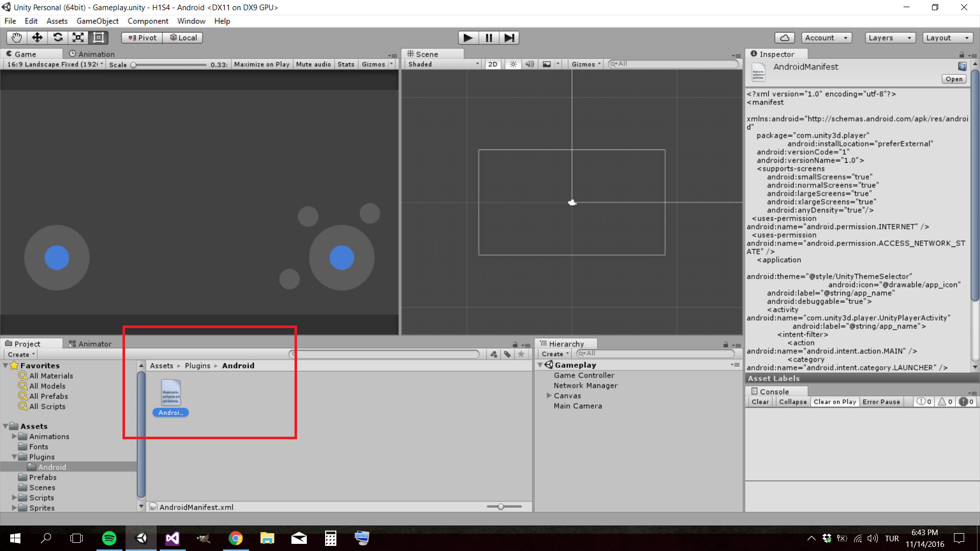The width and height of the screenshot is (980, 551).
Task: Toggle scene lighting with the sun icon
Action: coord(512,64)
